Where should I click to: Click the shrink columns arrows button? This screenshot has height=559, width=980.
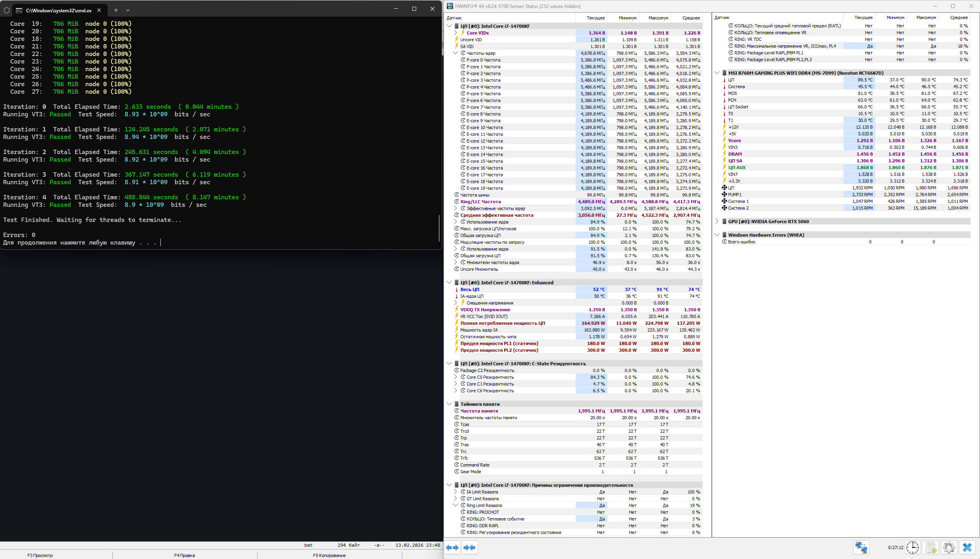(x=469, y=547)
